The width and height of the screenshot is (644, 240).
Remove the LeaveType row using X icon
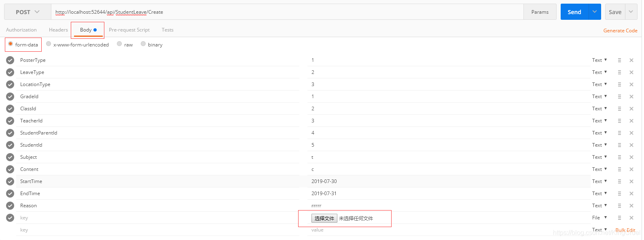point(631,72)
